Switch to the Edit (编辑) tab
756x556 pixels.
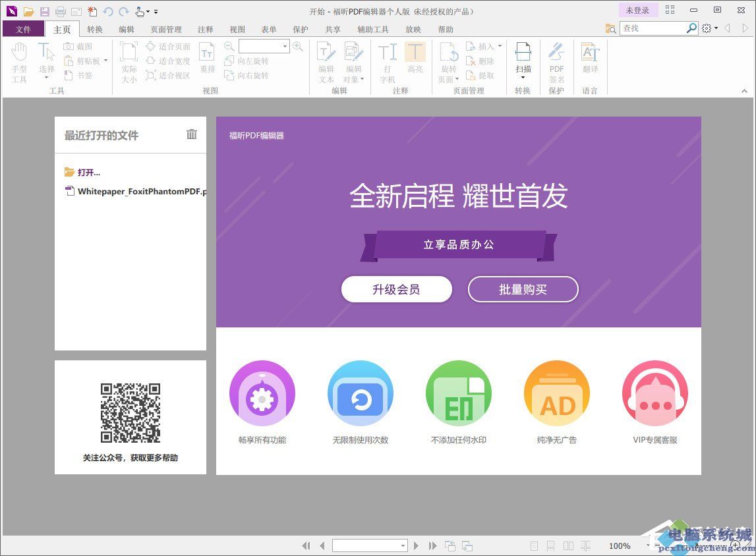[127, 30]
